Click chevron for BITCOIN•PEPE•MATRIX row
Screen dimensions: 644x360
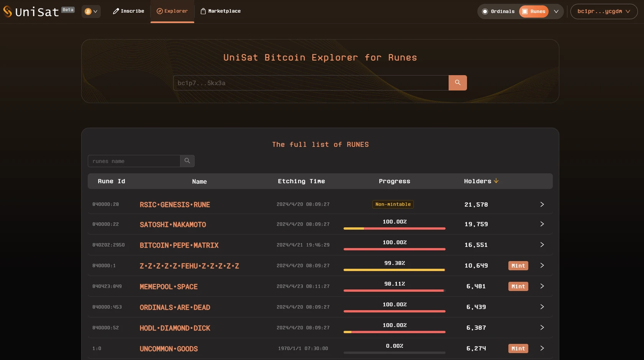[542, 245]
